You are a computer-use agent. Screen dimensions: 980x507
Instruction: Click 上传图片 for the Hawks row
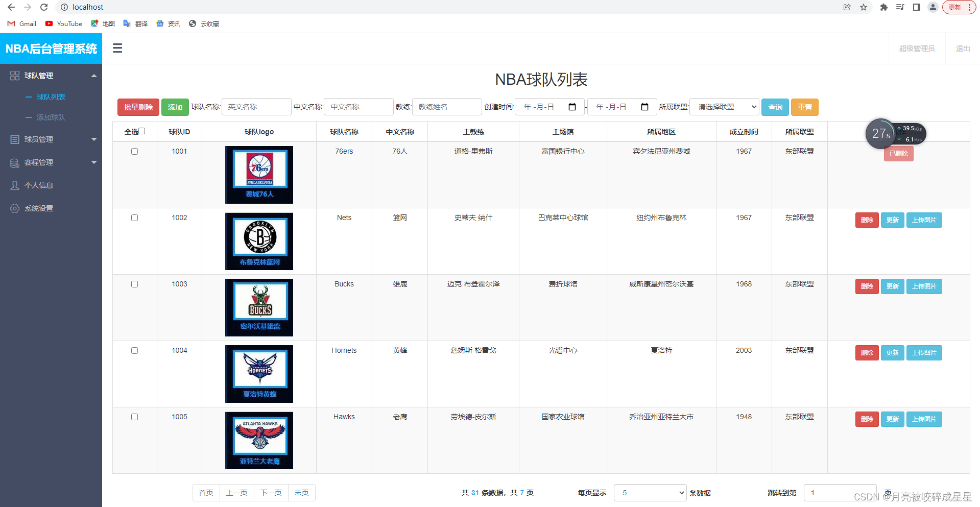click(x=924, y=419)
